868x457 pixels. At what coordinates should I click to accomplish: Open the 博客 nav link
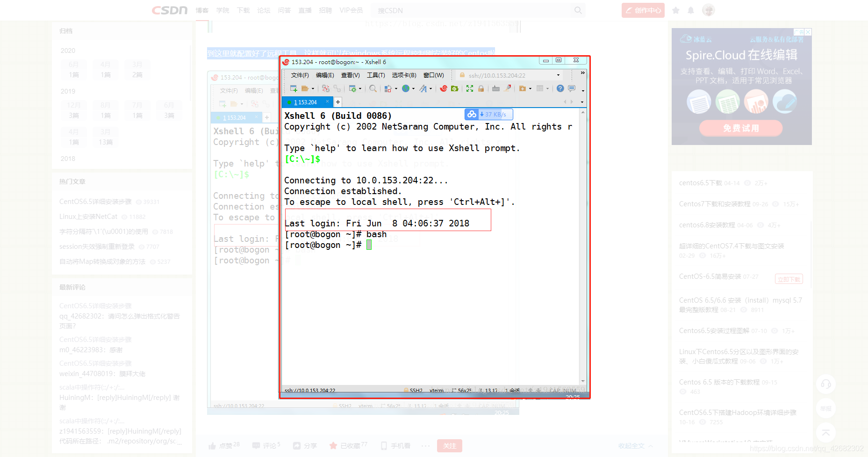click(202, 10)
